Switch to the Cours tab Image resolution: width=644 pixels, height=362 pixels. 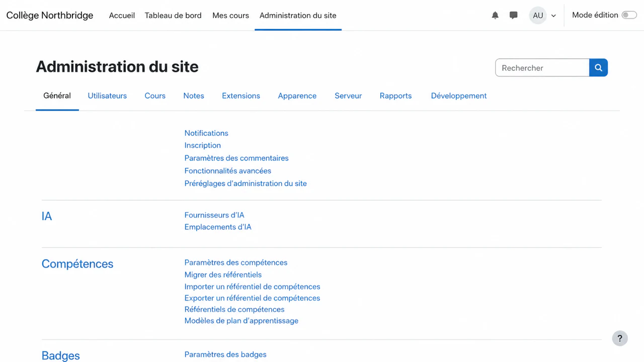(x=155, y=96)
